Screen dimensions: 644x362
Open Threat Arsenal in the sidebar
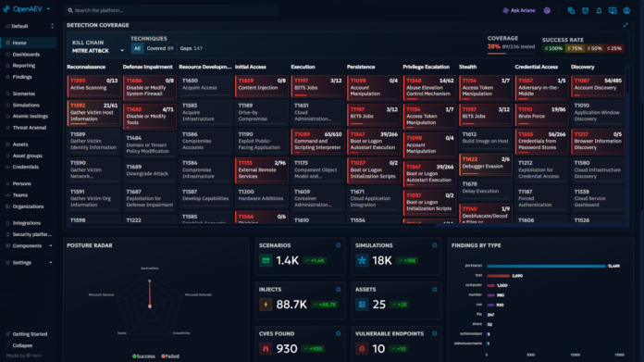click(29, 128)
